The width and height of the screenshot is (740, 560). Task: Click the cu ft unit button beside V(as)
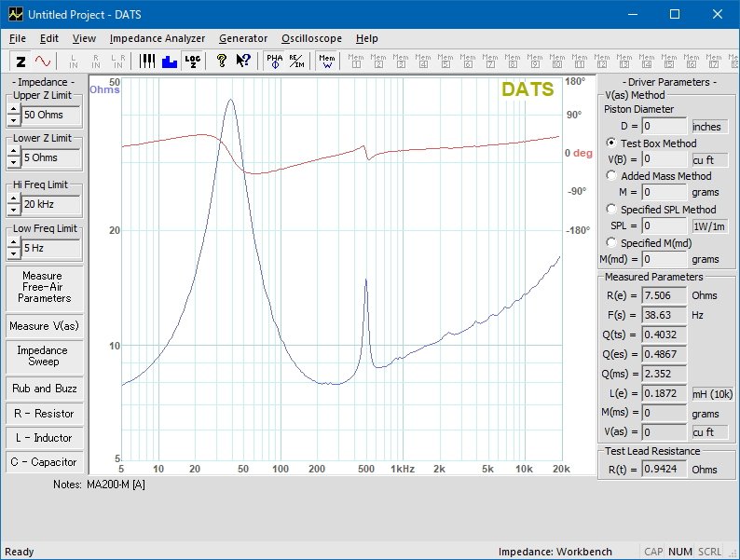(x=710, y=432)
